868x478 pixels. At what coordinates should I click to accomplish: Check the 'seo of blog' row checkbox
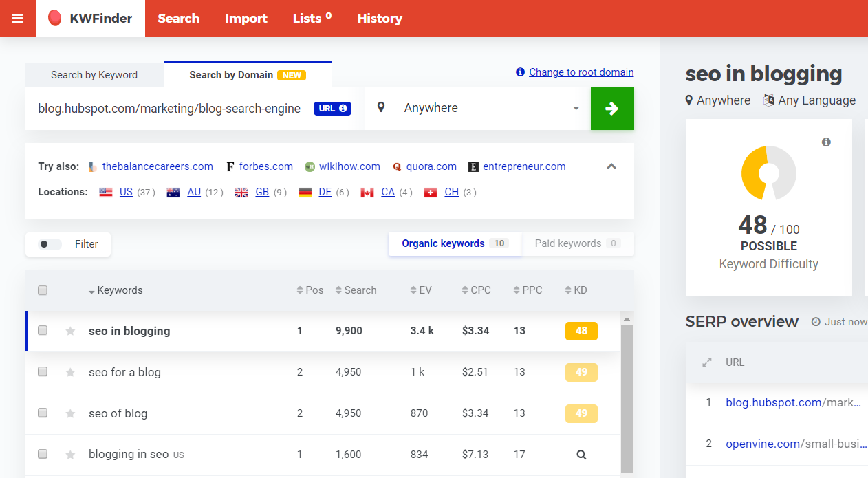coord(43,413)
